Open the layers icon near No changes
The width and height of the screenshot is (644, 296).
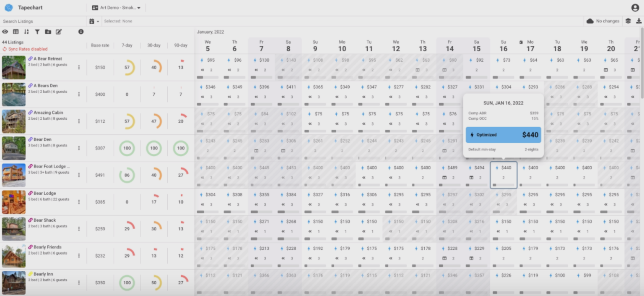click(x=628, y=21)
